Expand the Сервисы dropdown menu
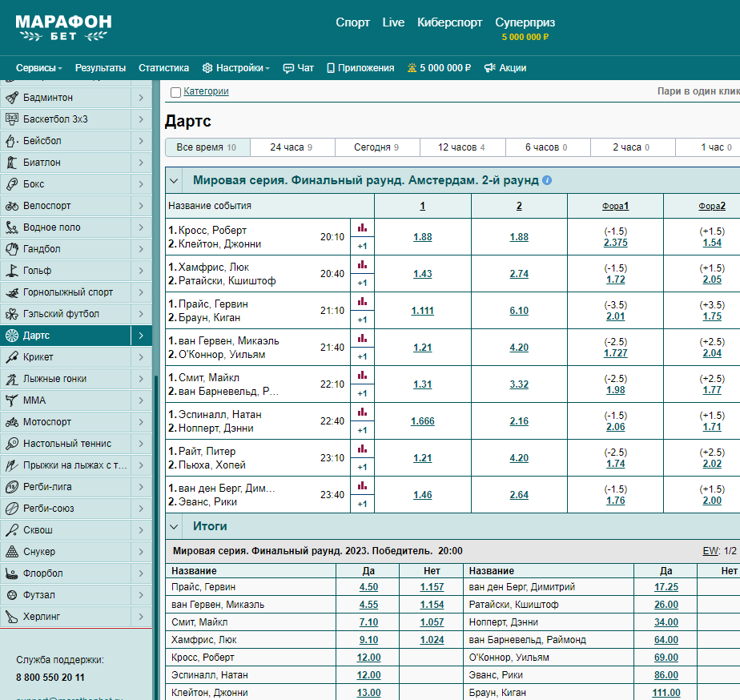Image resolution: width=740 pixels, height=700 pixels. pos(38,68)
